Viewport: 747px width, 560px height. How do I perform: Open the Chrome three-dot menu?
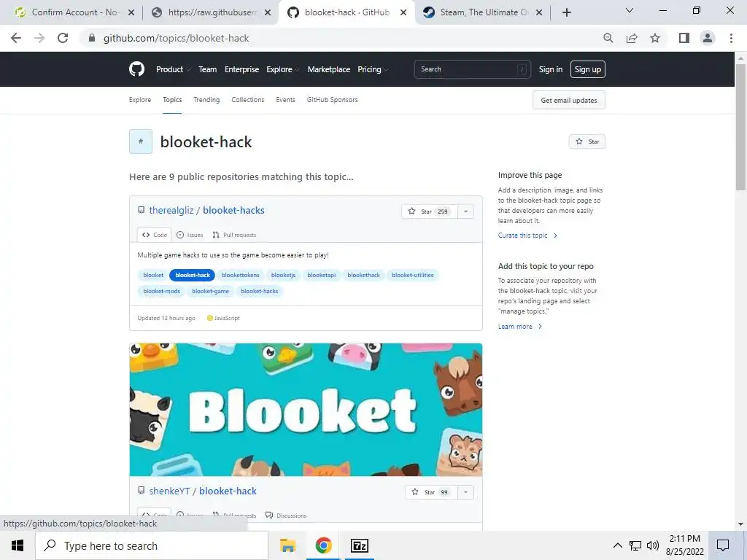pos(731,38)
